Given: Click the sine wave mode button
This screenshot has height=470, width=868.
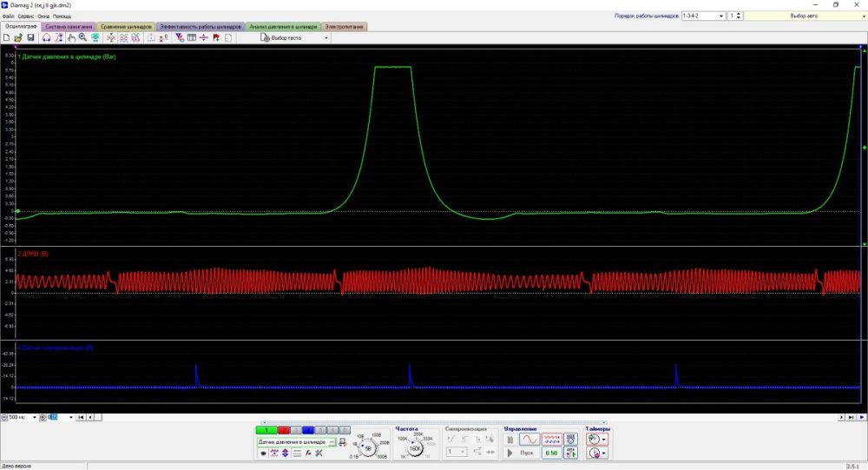Looking at the screenshot, I should (529, 440).
